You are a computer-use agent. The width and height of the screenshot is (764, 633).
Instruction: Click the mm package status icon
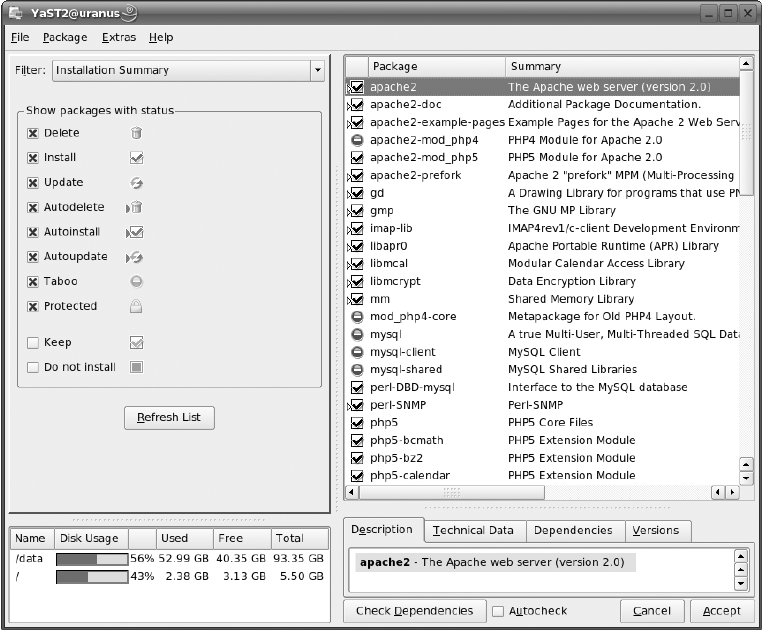click(356, 299)
